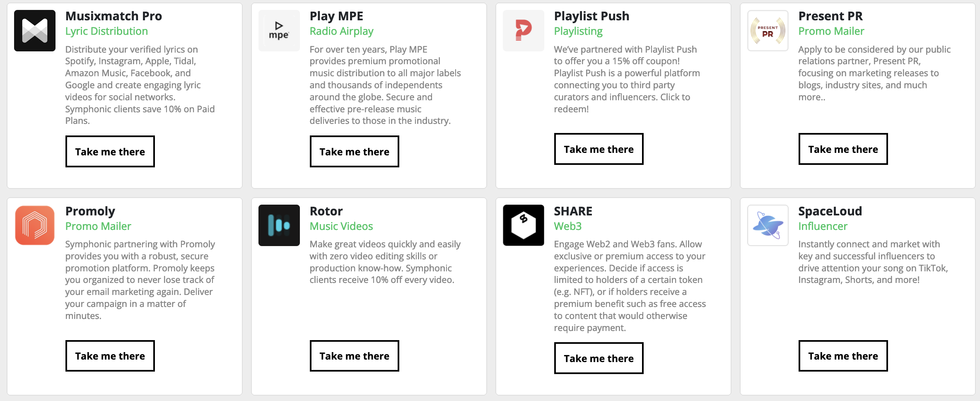Click the Present PR logo icon
The image size is (980, 401).
pos(768,31)
